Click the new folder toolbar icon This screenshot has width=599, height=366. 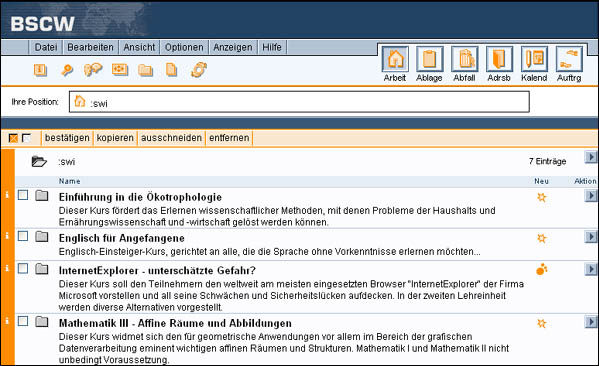tap(146, 70)
